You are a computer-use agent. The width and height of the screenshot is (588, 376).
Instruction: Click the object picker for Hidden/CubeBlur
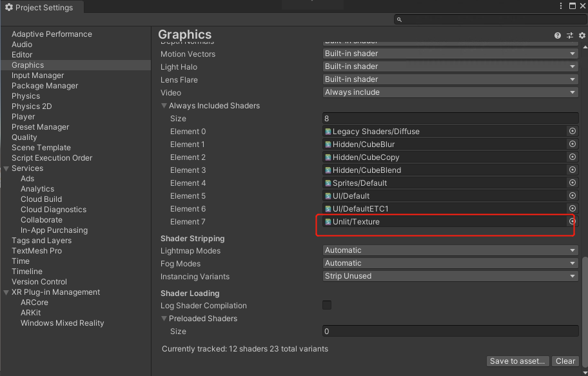pyautogui.click(x=573, y=144)
